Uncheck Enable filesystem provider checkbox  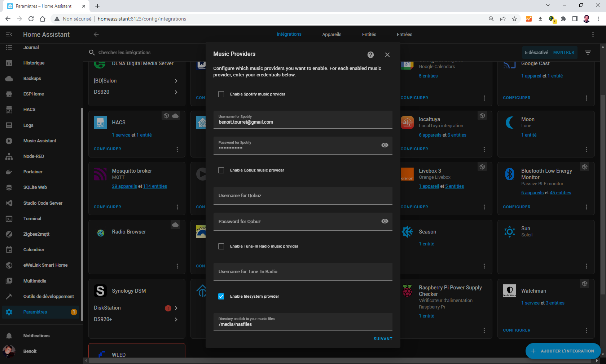(221, 297)
